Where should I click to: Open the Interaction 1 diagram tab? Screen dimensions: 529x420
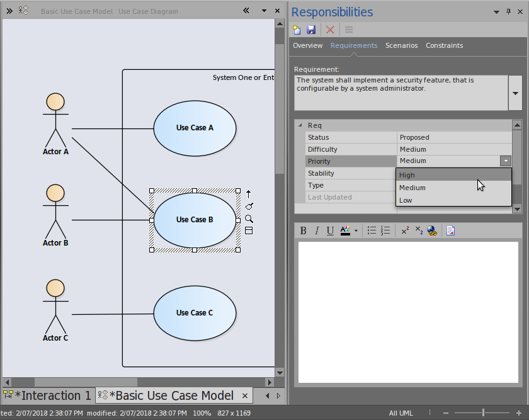tap(48, 395)
